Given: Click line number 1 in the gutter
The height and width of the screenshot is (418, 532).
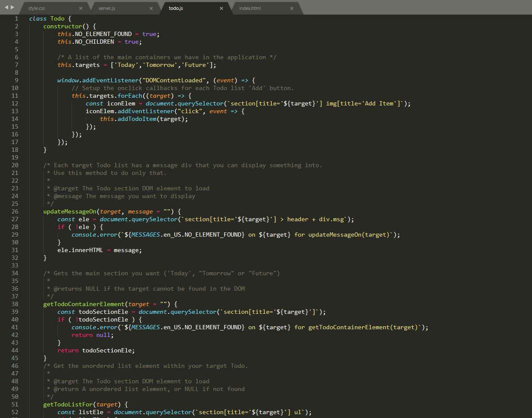Looking at the screenshot, I should 17,18.
